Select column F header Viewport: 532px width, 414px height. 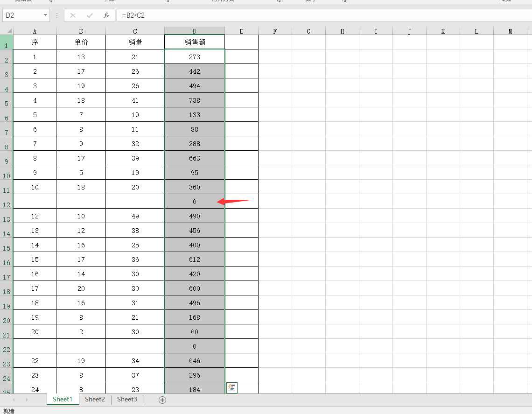pyautogui.click(x=275, y=31)
